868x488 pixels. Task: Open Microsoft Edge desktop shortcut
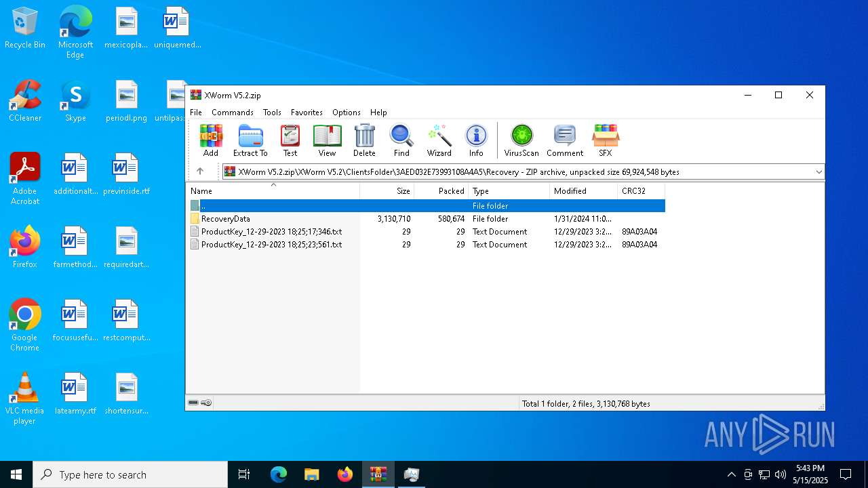[x=75, y=32]
